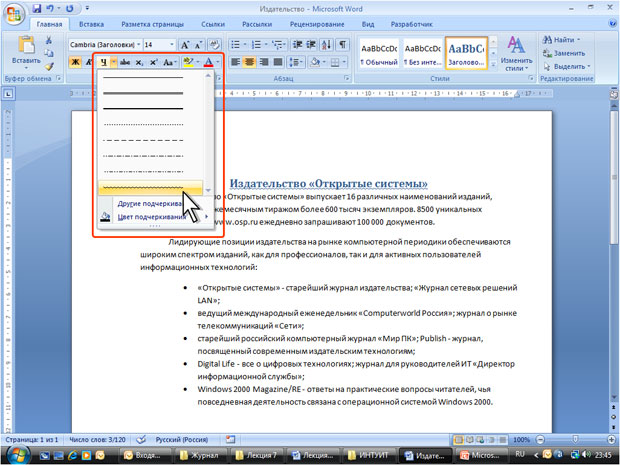
Task: Switch to Print Layout view in status bar
Action: pyautogui.click(x=459, y=439)
